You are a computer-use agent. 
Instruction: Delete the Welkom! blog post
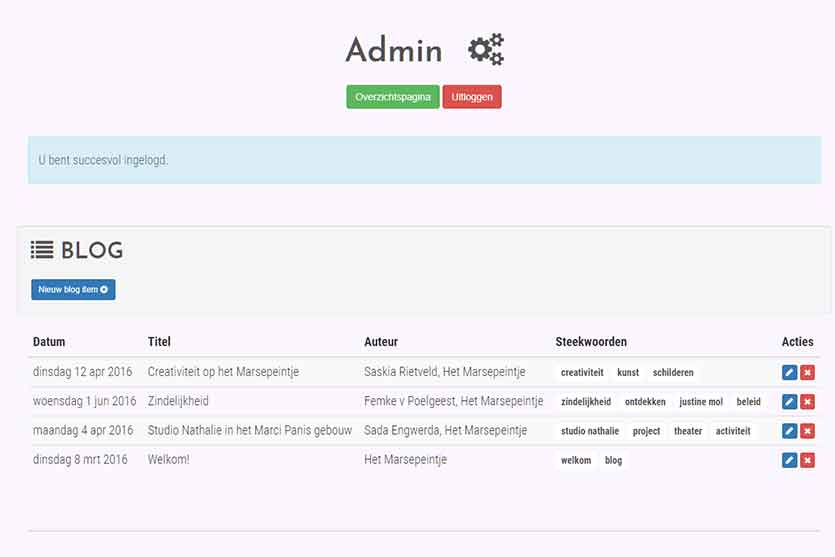[x=807, y=460]
